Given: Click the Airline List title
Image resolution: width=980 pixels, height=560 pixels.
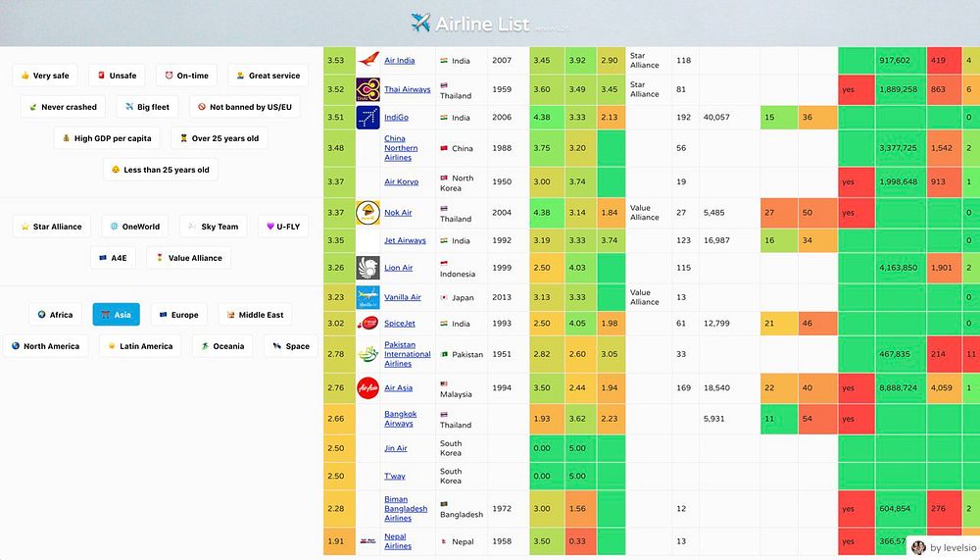Looking at the screenshot, I should pyautogui.click(x=482, y=24).
